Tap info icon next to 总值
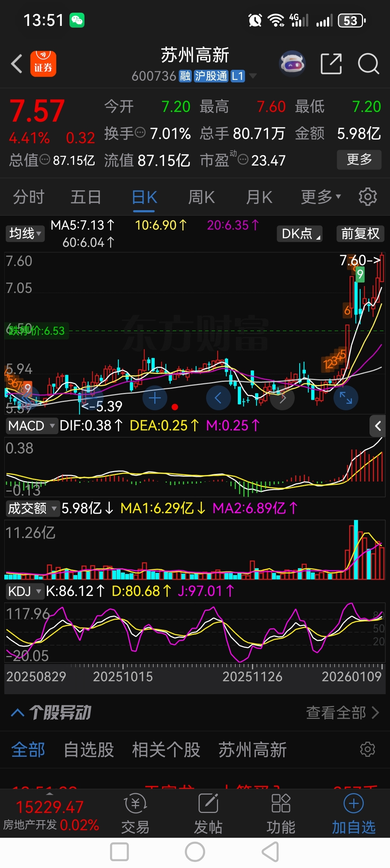 coord(45,159)
